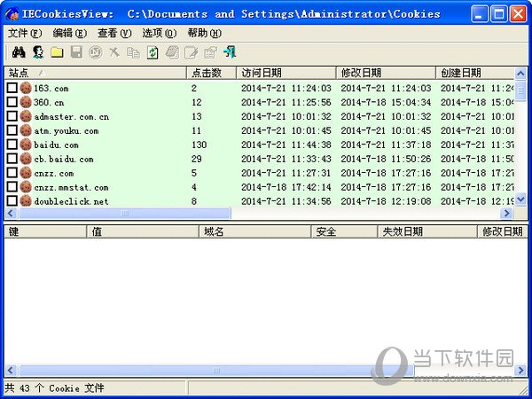Open the select user profile icon

click(38, 52)
